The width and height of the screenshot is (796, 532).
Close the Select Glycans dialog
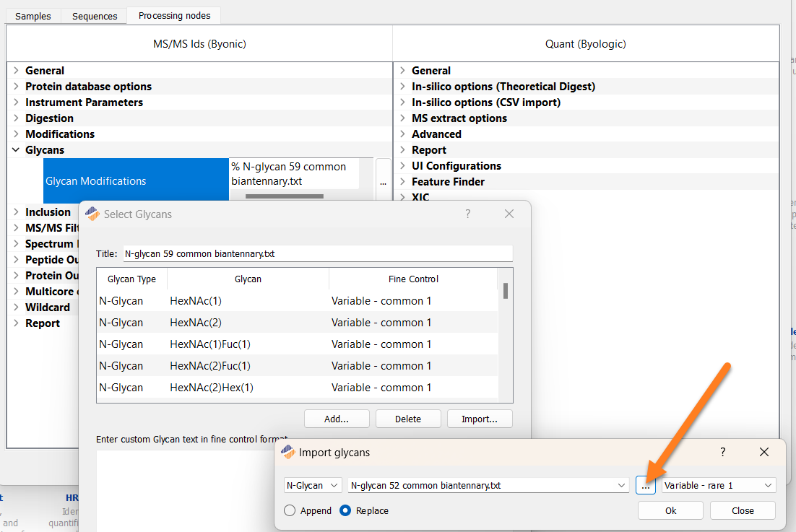pyautogui.click(x=509, y=214)
